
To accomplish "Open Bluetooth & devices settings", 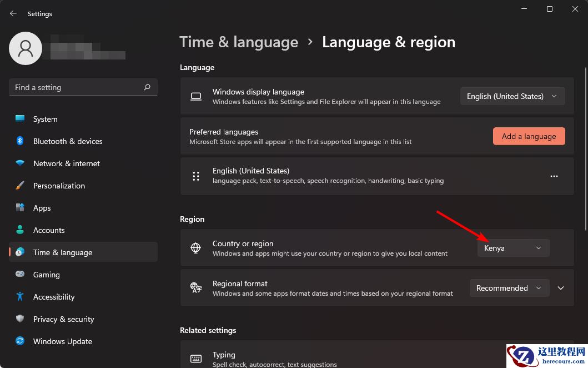I will click(67, 141).
